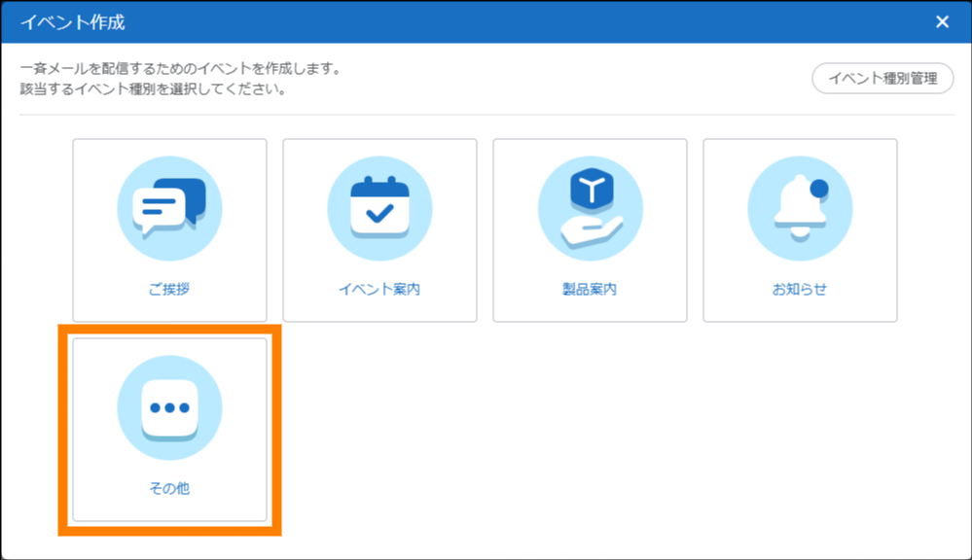Select the calendar checkmark icon
972x560 pixels.
point(379,208)
